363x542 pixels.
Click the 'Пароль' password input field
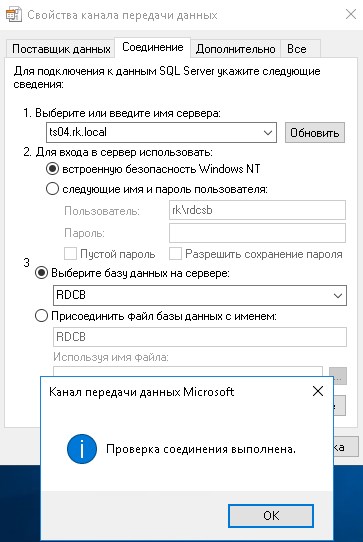coord(257,233)
